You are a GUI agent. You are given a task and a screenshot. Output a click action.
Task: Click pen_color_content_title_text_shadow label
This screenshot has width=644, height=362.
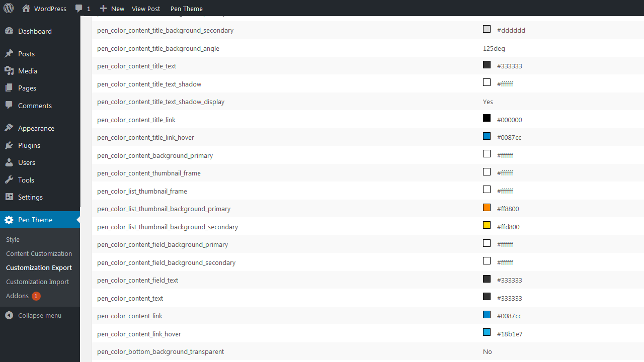pos(149,84)
